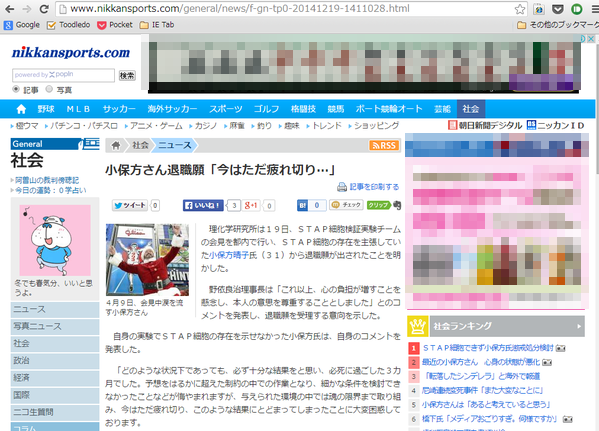Click breadcrumb home icon
This screenshot has width=599, height=431.
point(116,146)
